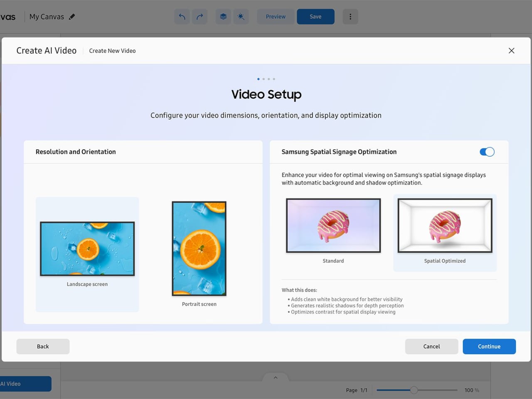Viewport: 532px width, 399px height.
Task: Select the Landscape screen orientation
Action: point(87,249)
